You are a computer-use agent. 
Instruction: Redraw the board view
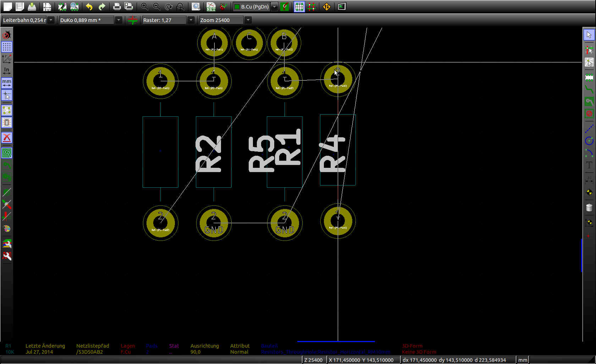coord(169,6)
